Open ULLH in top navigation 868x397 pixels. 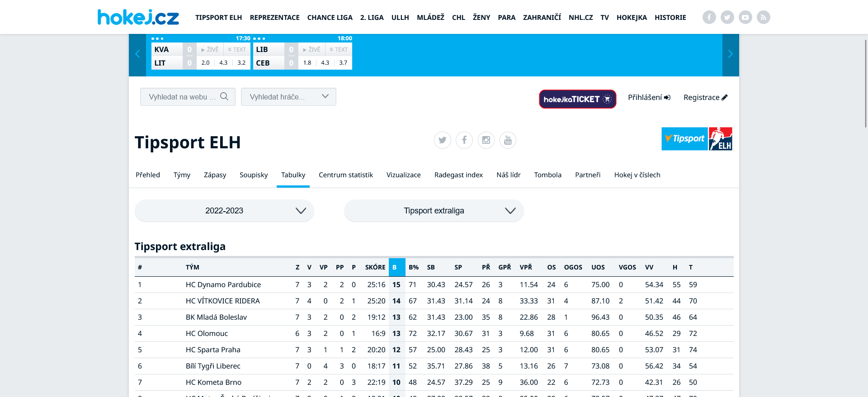coord(400,17)
